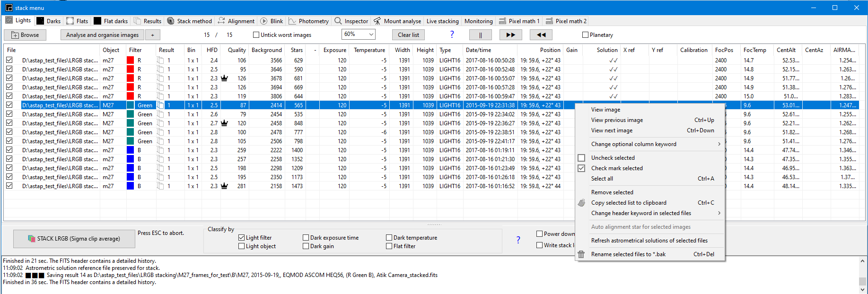Click the Clear list button
This screenshot has height=294, width=868.
point(408,35)
